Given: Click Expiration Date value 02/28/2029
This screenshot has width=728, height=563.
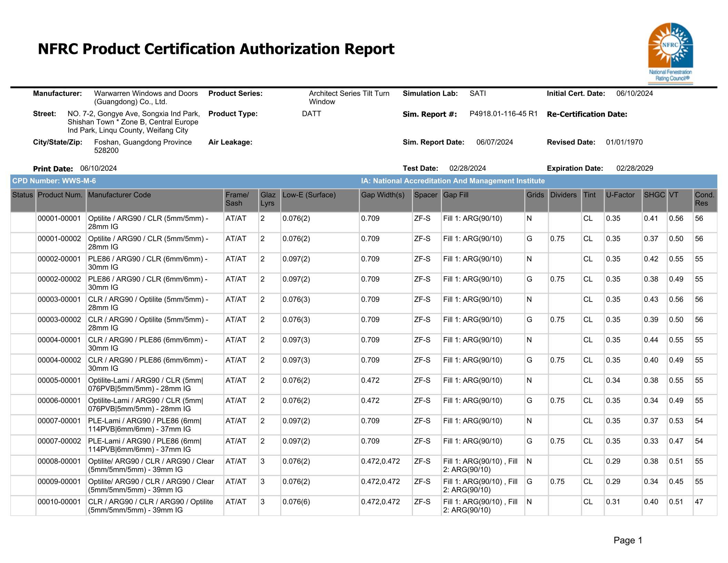Looking at the screenshot, I should point(635,168).
